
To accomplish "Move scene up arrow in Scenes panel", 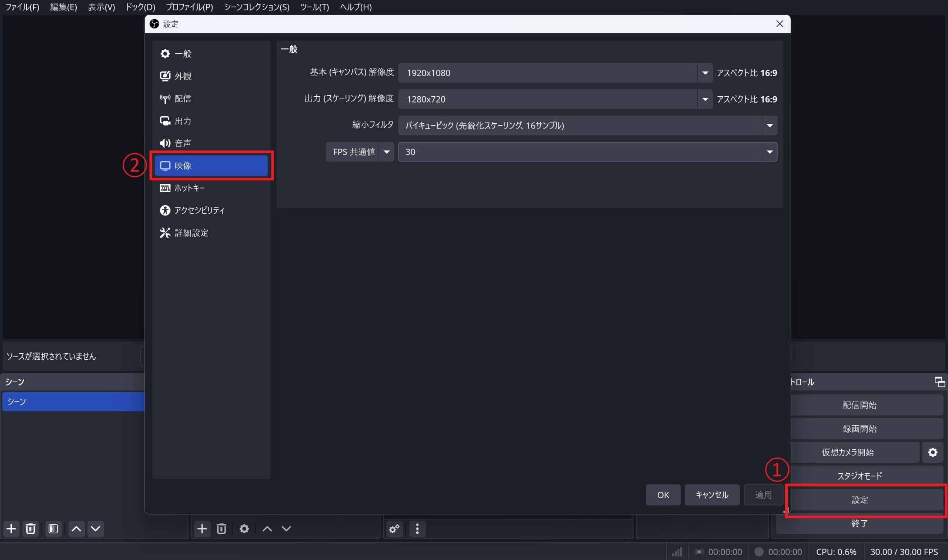I will pyautogui.click(x=76, y=529).
